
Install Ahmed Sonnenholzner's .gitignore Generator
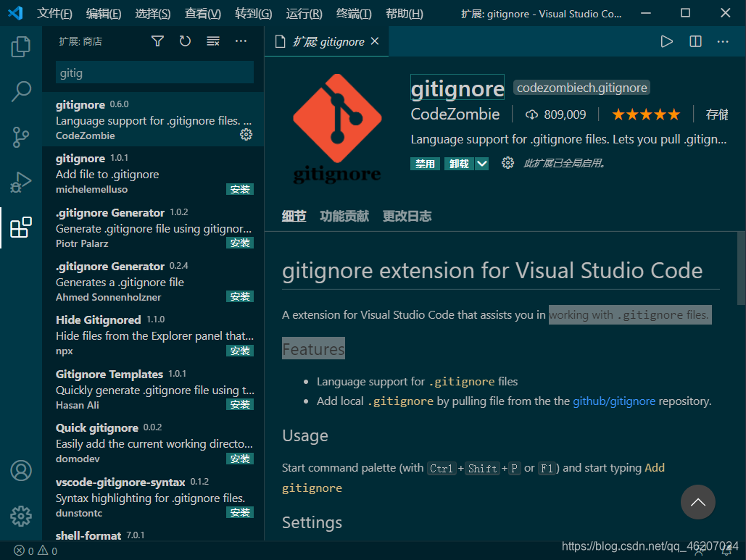coord(240,296)
